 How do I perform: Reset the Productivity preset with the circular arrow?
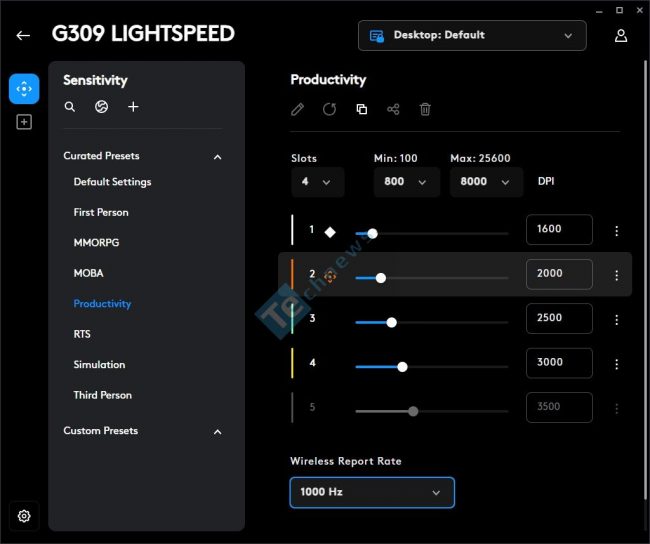coord(329,109)
